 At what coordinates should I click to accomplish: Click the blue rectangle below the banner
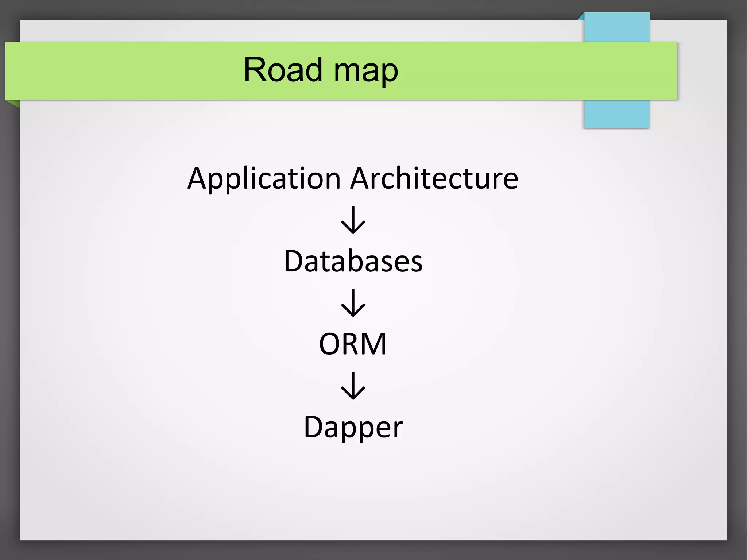pos(616,114)
